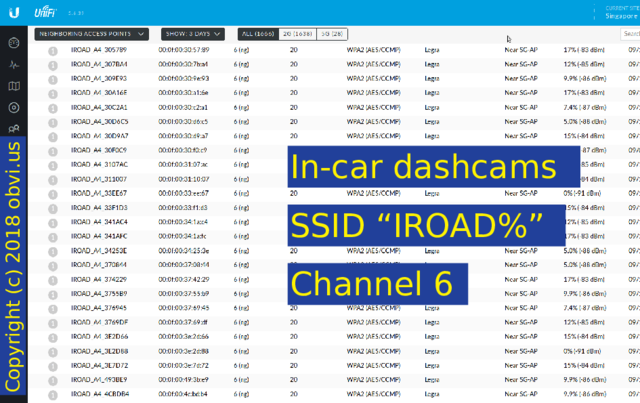The height and width of the screenshot is (403, 640).
Task: Click the status icon for IROAD_A4_309E93
Action: tap(53, 80)
